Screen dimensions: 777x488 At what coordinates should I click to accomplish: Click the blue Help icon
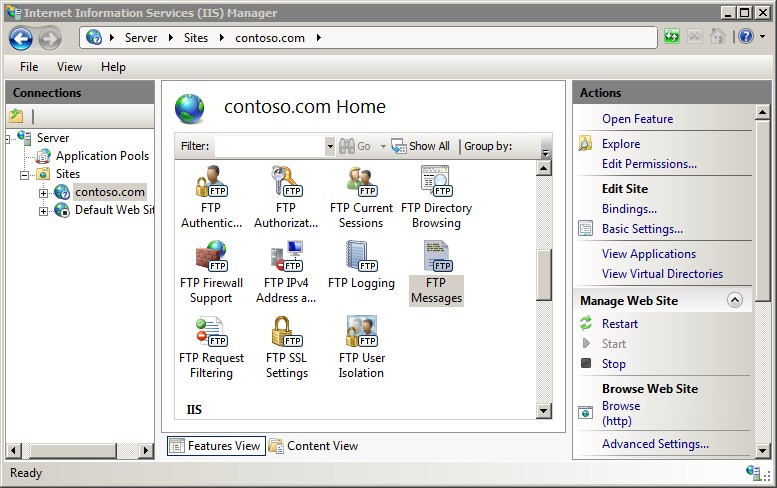point(746,36)
